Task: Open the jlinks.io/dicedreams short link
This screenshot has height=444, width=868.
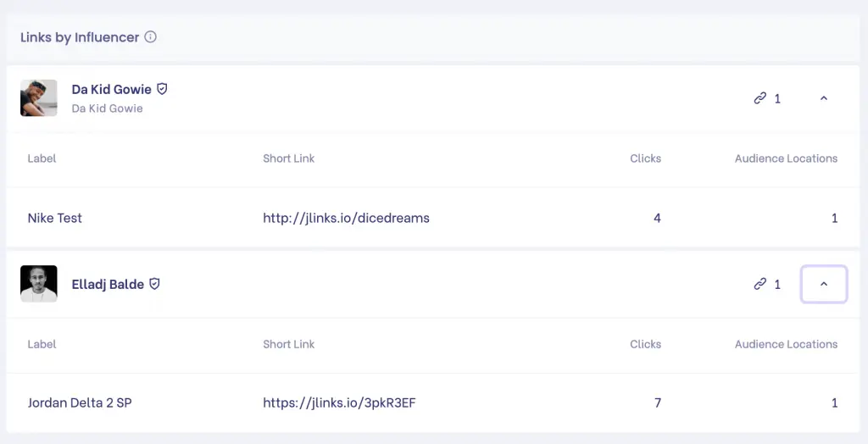Action: point(346,218)
